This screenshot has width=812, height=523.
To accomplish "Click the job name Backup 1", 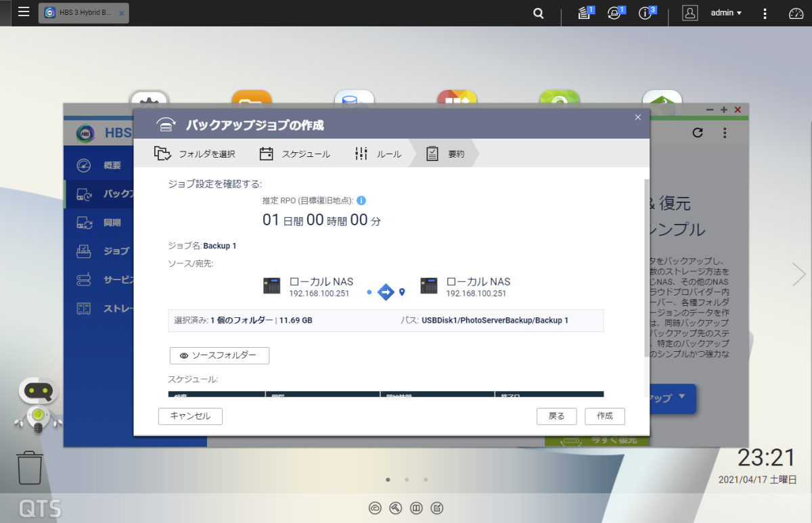I will click(220, 246).
